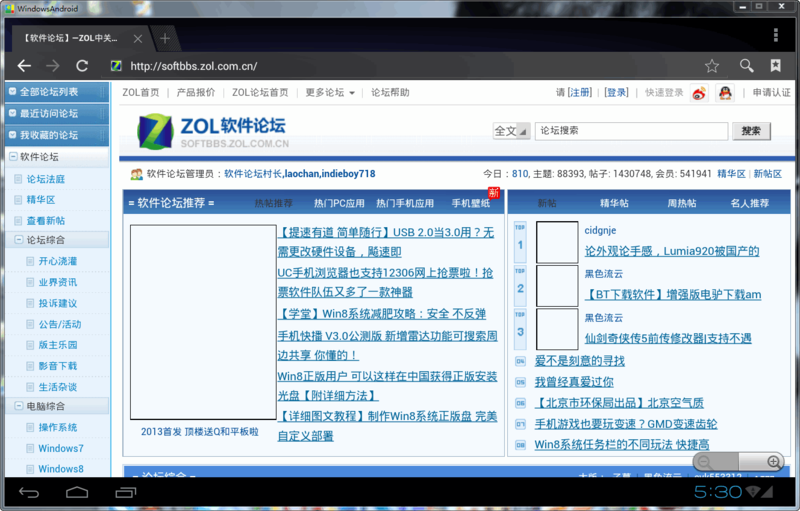The height and width of the screenshot is (511, 800).
Task: Open 申请认证 link
Action: (771, 92)
